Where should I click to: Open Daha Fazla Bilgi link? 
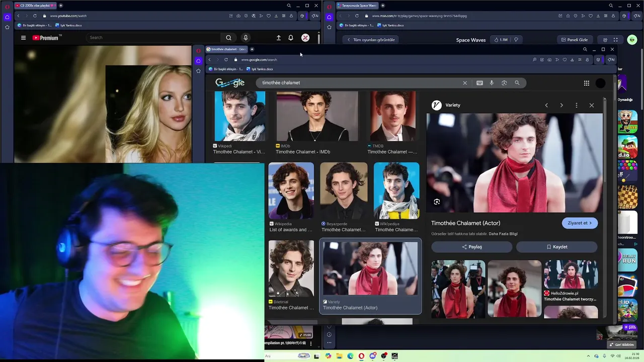pos(503,234)
